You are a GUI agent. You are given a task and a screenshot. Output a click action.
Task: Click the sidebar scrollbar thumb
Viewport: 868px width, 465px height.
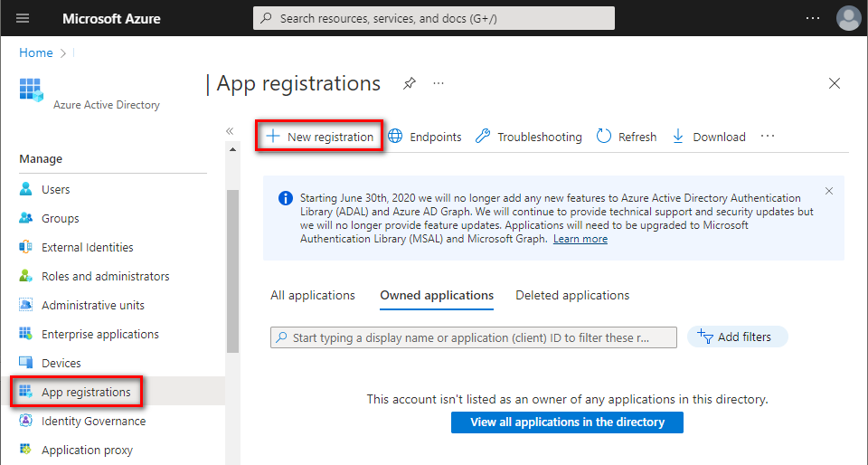point(232,271)
